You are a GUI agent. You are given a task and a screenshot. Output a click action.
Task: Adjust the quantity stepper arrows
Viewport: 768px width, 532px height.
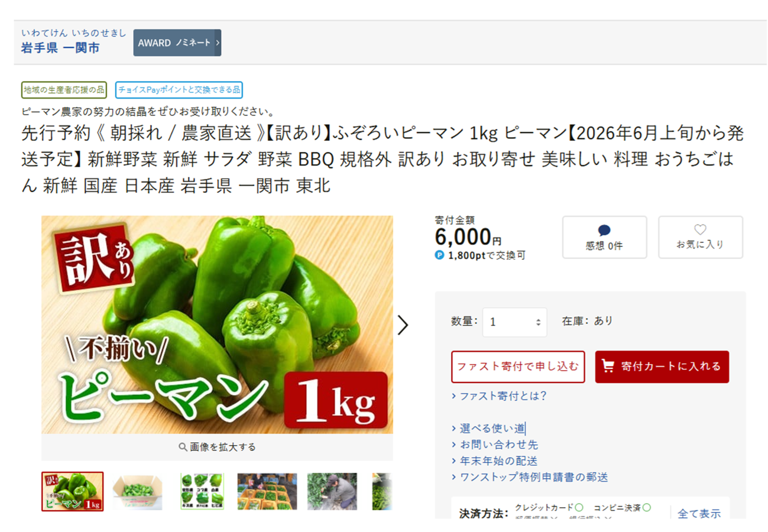[538, 322]
